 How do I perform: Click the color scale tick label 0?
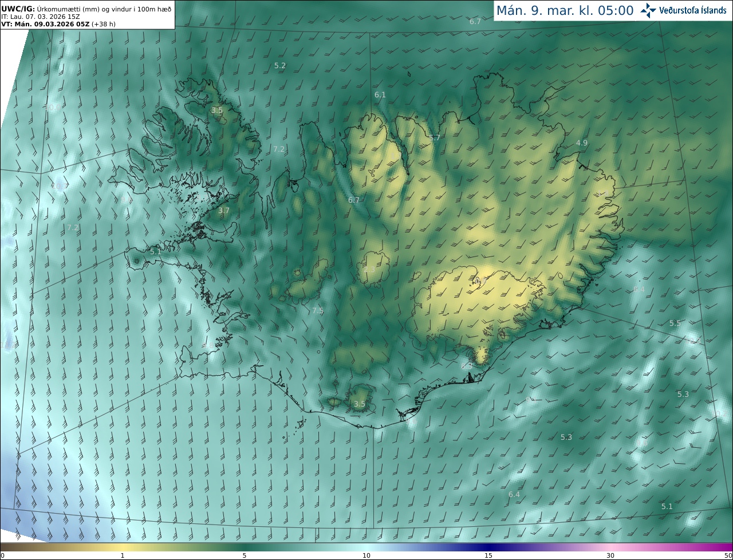click(2, 555)
